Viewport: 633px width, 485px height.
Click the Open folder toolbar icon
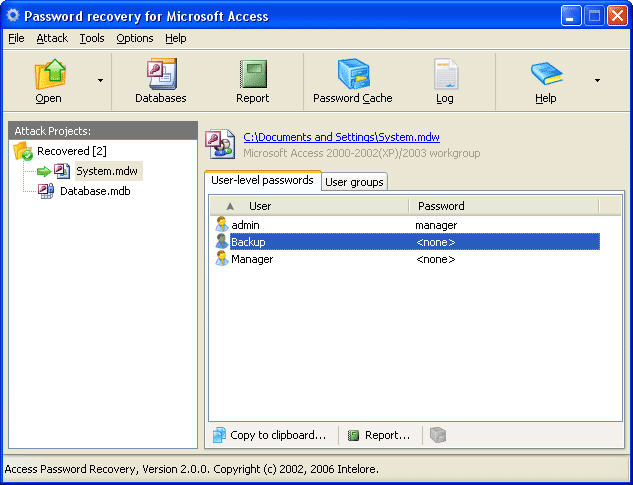tap(50, 74)
